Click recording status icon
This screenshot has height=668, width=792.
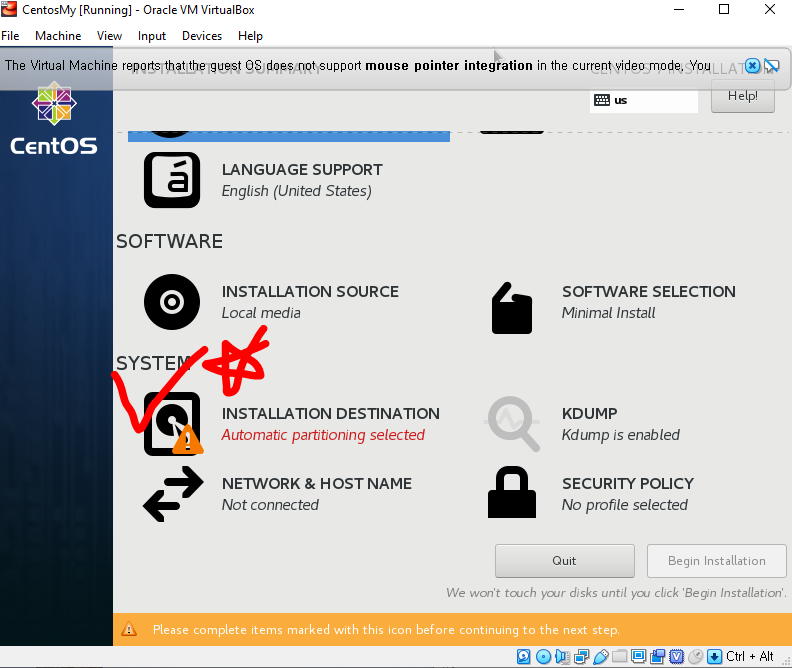[x=658, y=656]
